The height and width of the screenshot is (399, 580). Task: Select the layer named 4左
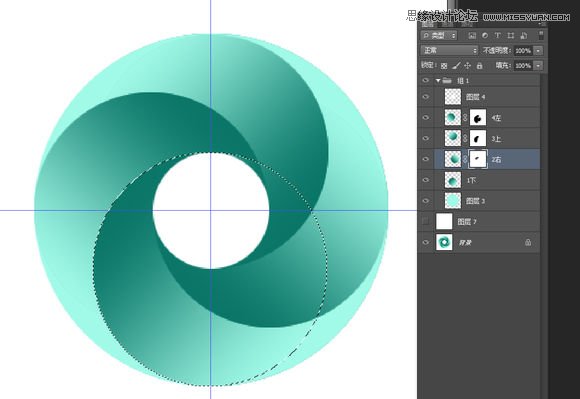click(496, 118)
